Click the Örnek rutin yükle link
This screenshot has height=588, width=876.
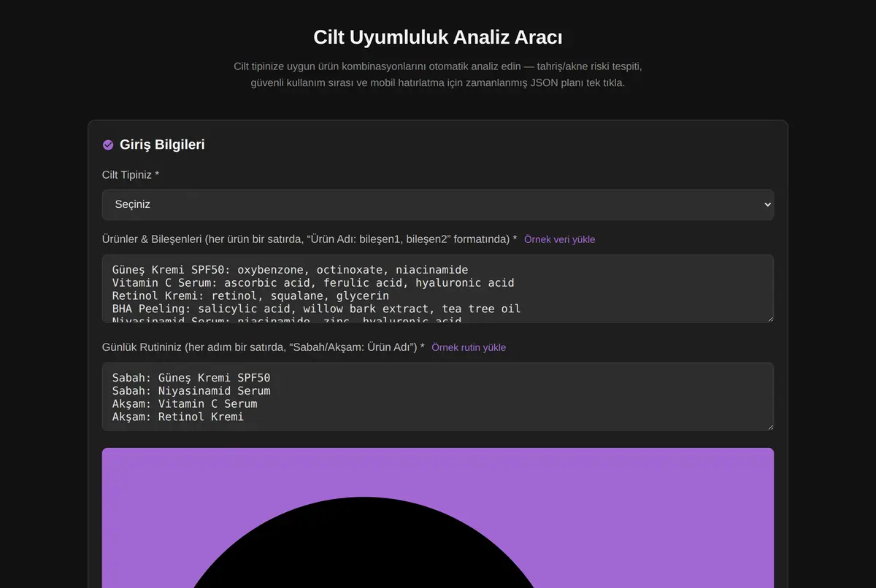pos(469,347)
